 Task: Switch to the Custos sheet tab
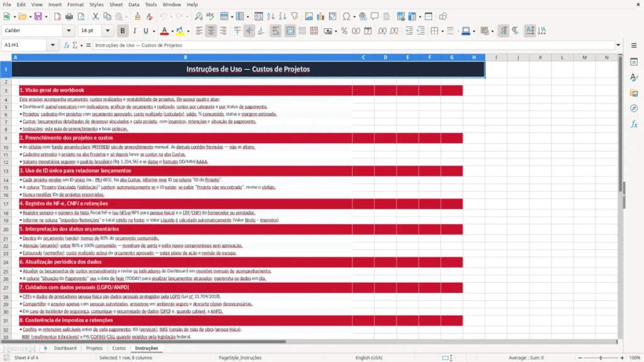119,348
